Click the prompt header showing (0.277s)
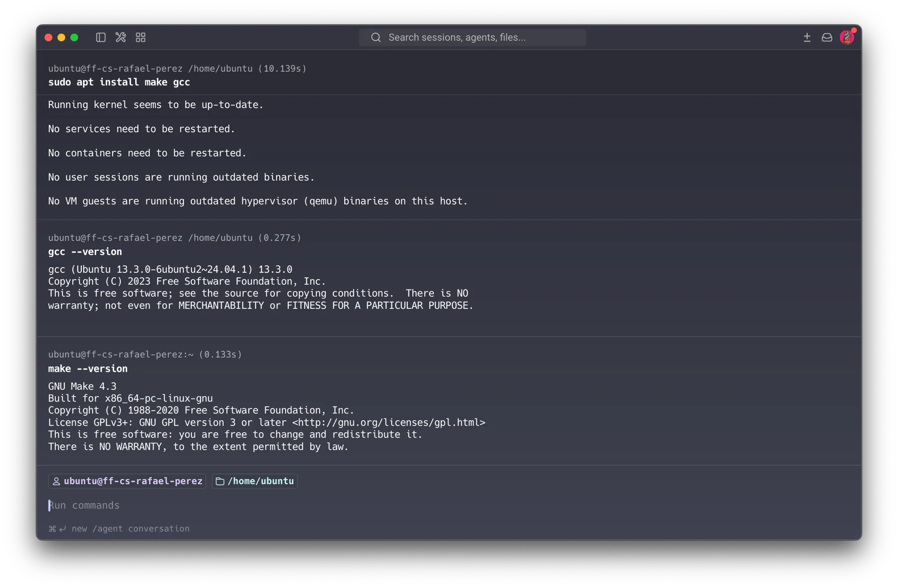Image resolution: width=898 pixels, height=588 pixels. pyautogui.click(x=175, y=238)
